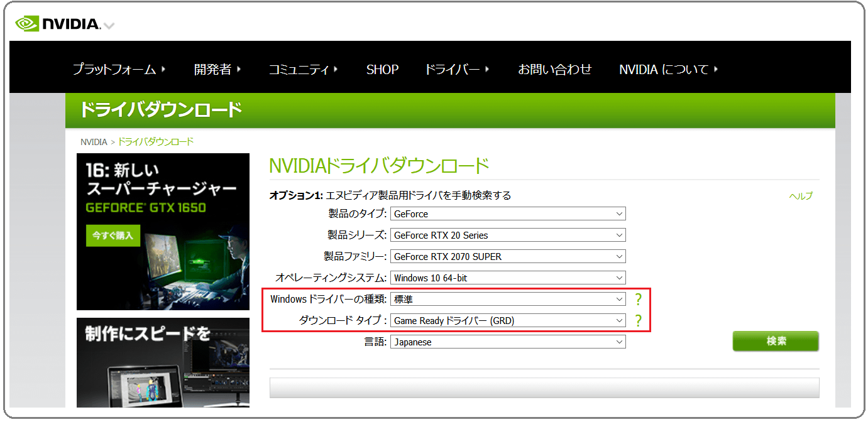This screenshot has height=422, width=868.
Task: Expand the オペレーティングシステム dropdown
Action: pos(508,278)
